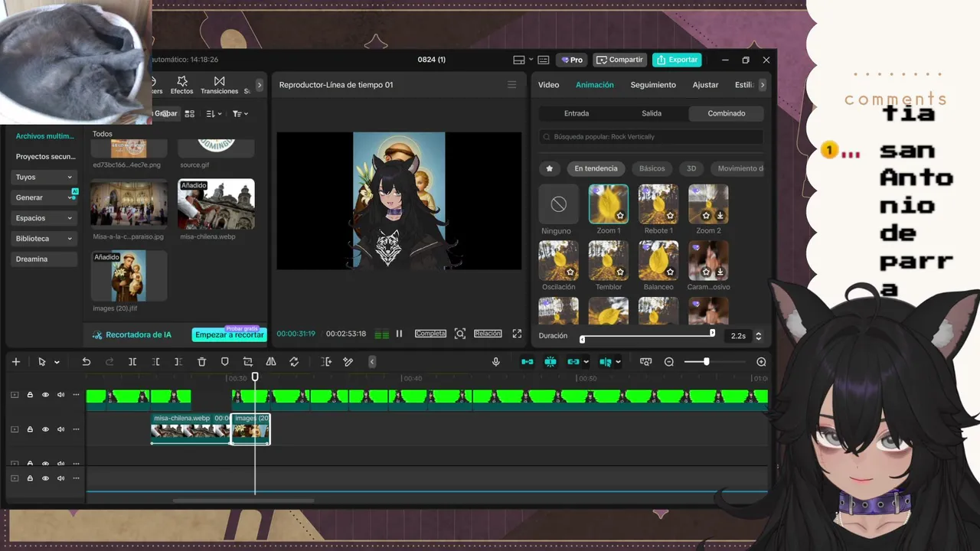Open selection tool mode dropdown arrow

tap(57, 362)
